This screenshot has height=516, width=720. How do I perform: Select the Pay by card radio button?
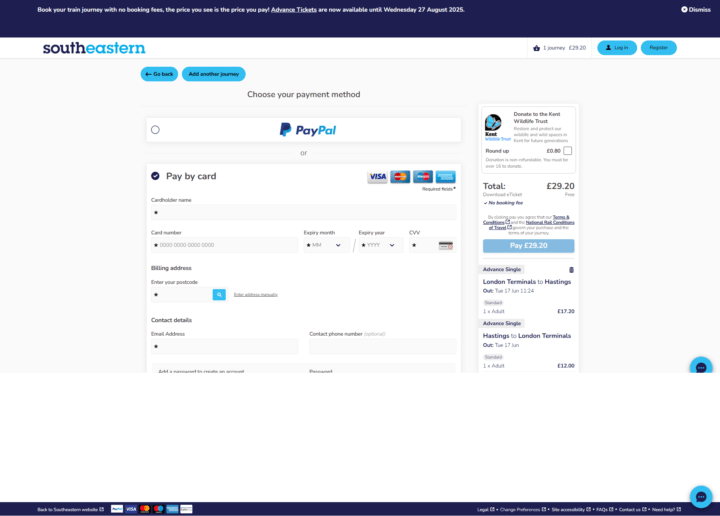pyautogui.click(x=155, y=176)
